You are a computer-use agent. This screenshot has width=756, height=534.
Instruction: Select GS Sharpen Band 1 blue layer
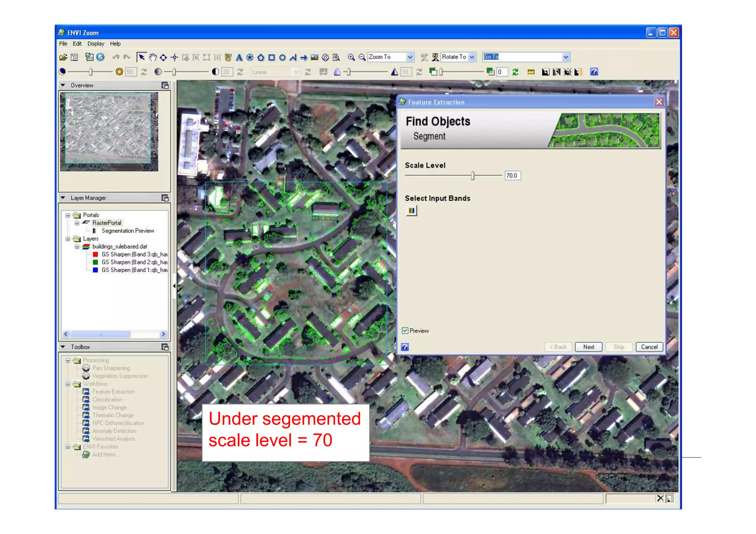tap(134, 270)
